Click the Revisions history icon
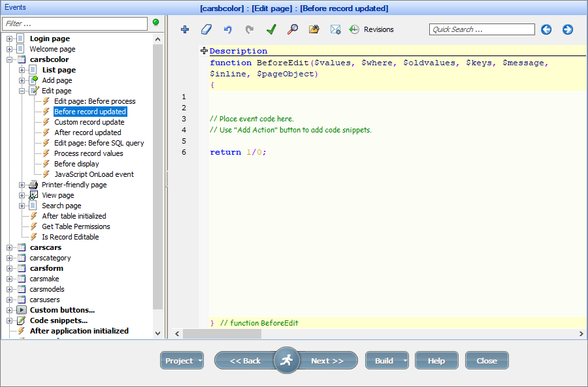 click(353, 29)
